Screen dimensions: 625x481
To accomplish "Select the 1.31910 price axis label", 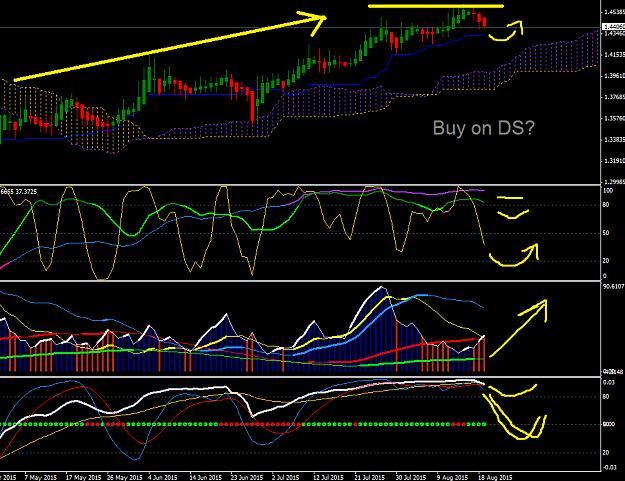I will tap(614, 161).
